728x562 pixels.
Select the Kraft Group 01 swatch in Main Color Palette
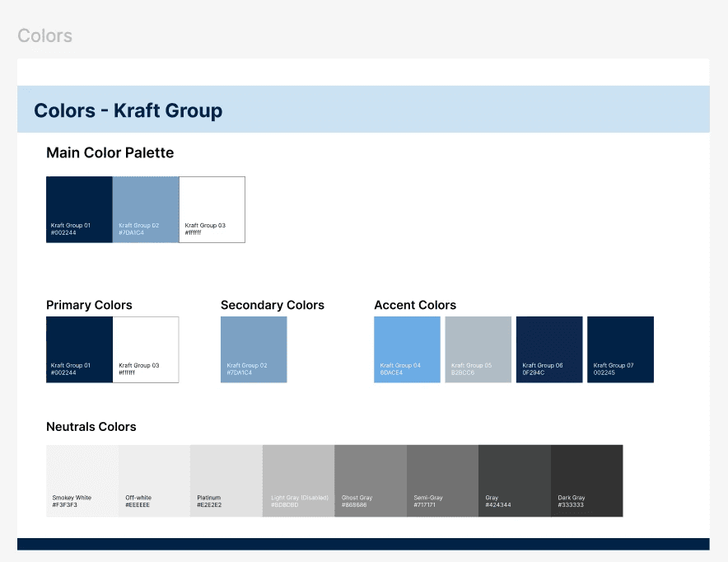[x=79, y=209]
